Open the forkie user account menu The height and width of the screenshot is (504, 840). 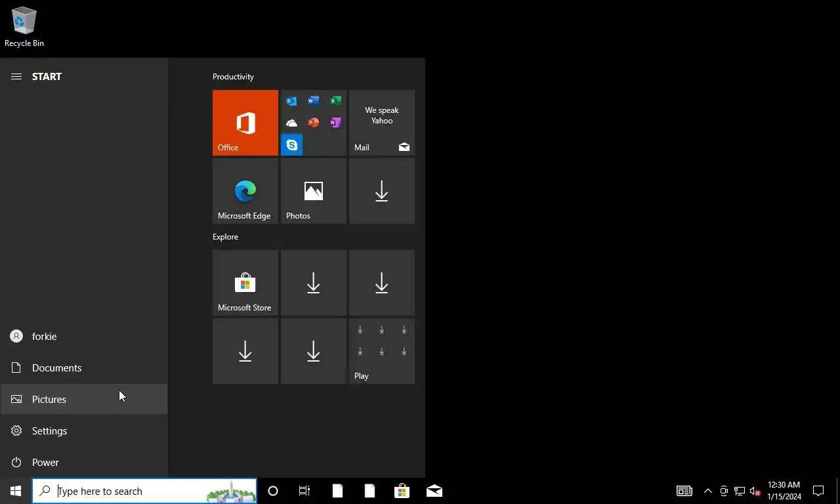[x=84, y=336]
